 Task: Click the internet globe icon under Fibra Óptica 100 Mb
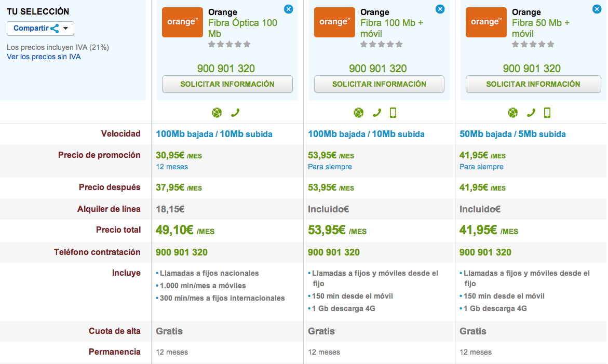(217, 113)
